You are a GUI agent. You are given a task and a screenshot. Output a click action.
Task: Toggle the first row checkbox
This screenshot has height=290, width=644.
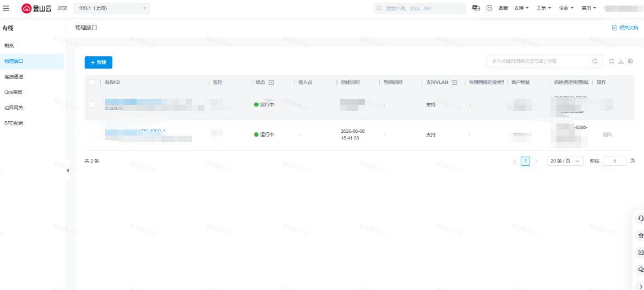click(92, 105)
